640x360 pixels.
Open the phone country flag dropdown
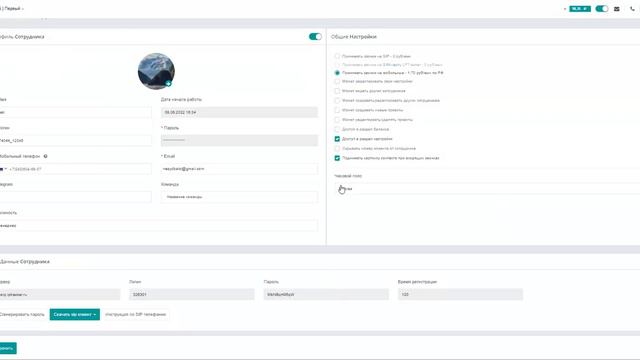click(3, 169)
